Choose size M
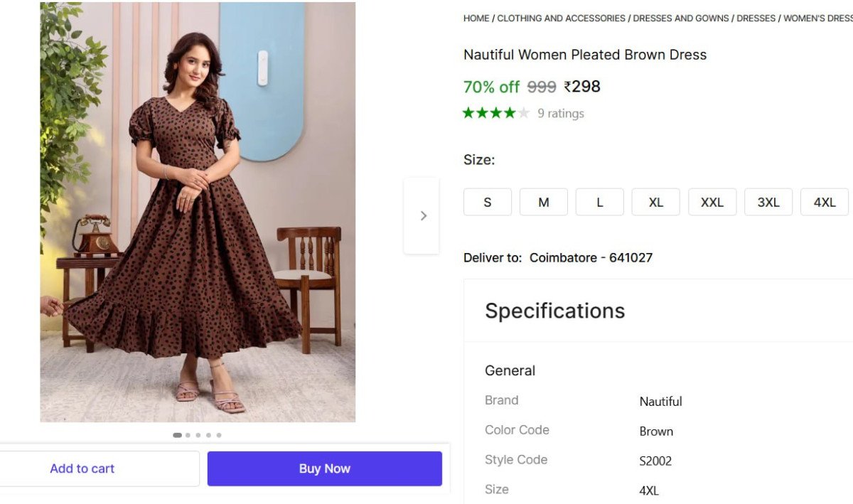Image resolution: width=853 pixels, height=504 pixels. click(544, 202)
